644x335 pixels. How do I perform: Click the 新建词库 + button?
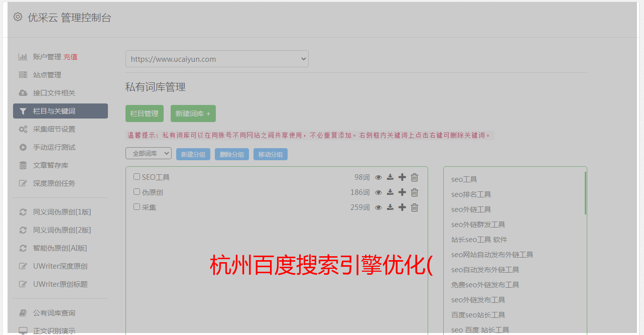click(x=193, y=114)
